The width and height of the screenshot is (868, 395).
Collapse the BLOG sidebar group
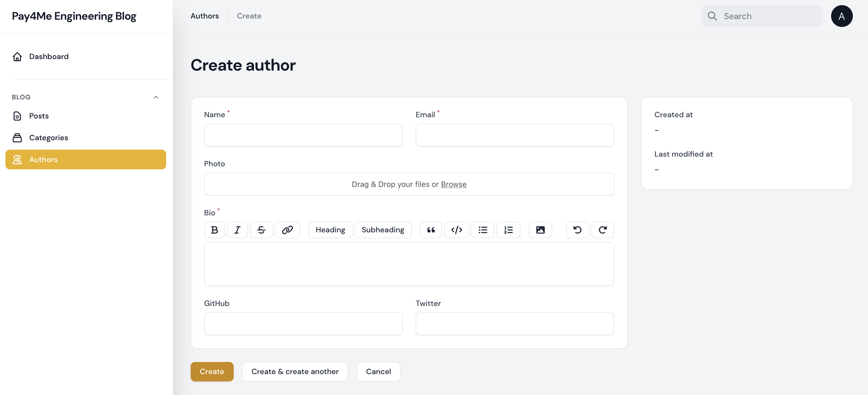(x=156, y=97)
